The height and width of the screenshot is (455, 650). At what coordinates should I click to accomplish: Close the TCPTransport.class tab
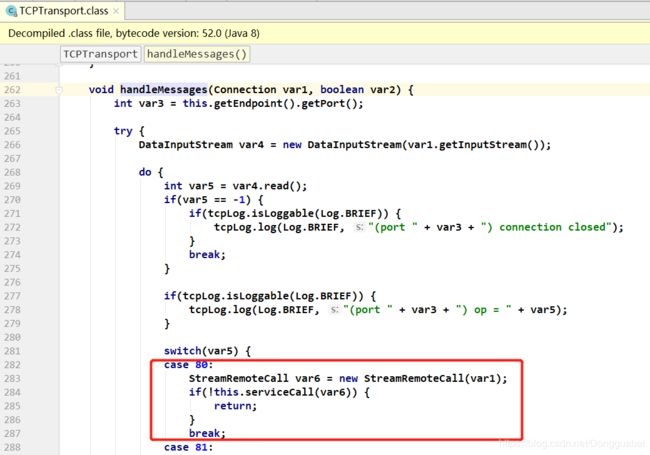(x=116, y=11)
